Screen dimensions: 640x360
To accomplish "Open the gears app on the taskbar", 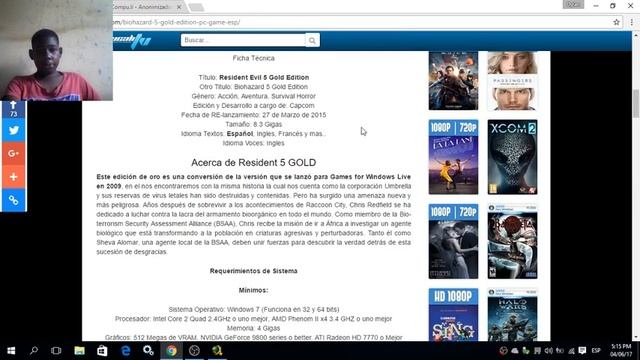I will 148,351.
